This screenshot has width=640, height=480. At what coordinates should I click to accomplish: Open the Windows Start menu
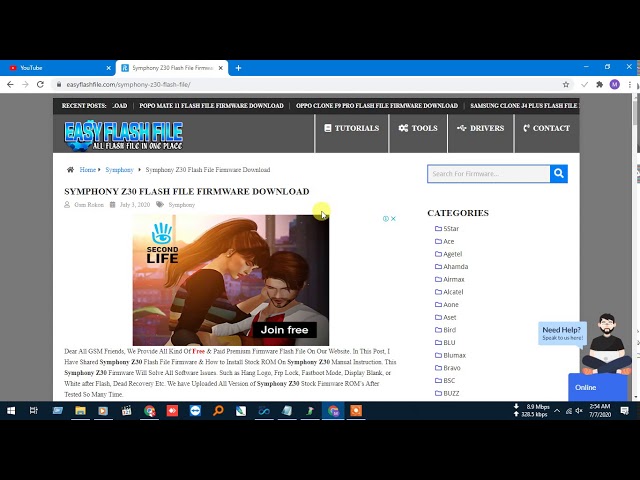point(11,411)
